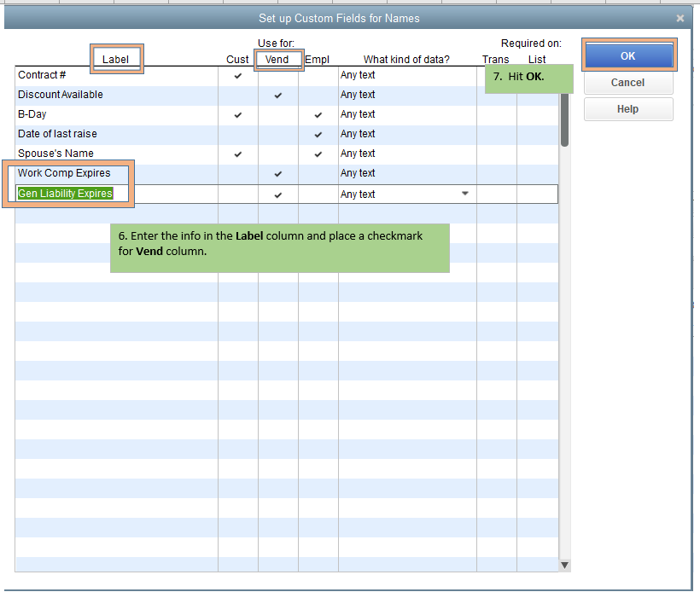Screen dimensions: 700x592
Task: Click the List column header
Action: point(537,60)
